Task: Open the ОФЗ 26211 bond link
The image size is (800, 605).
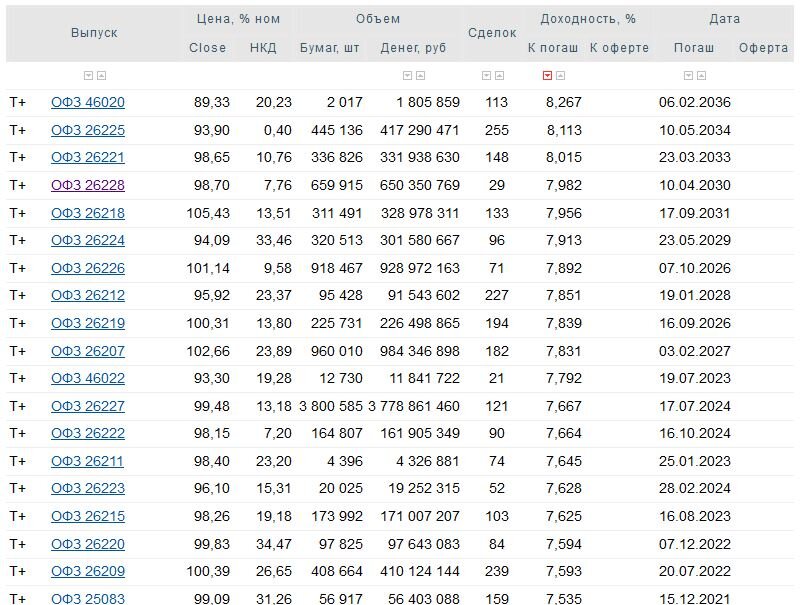Action: 87,461
